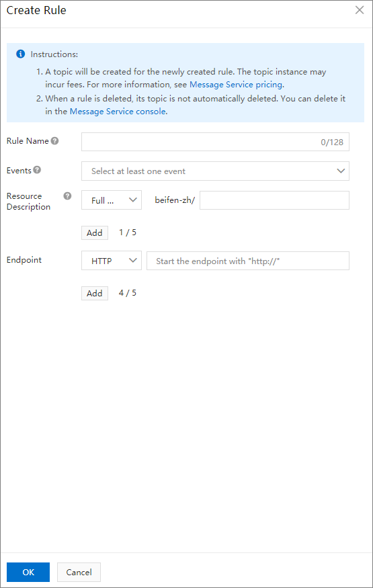Cancel the rule creation
The height and width of the screenshot is (588, 373).
(x=79, y=573)
